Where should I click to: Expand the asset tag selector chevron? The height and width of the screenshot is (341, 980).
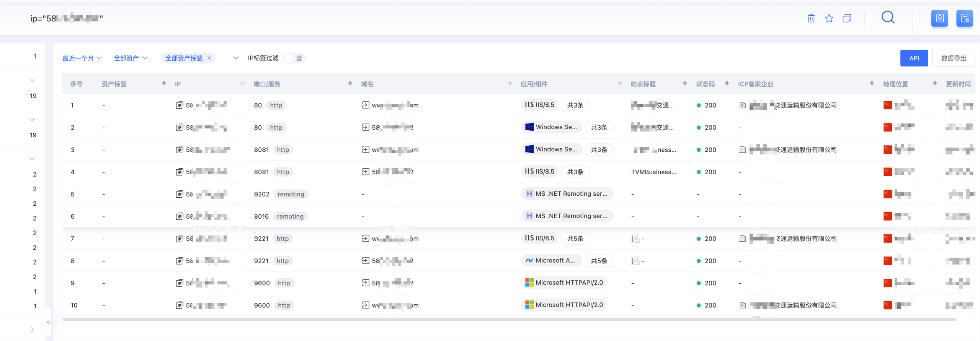point(236,58)
